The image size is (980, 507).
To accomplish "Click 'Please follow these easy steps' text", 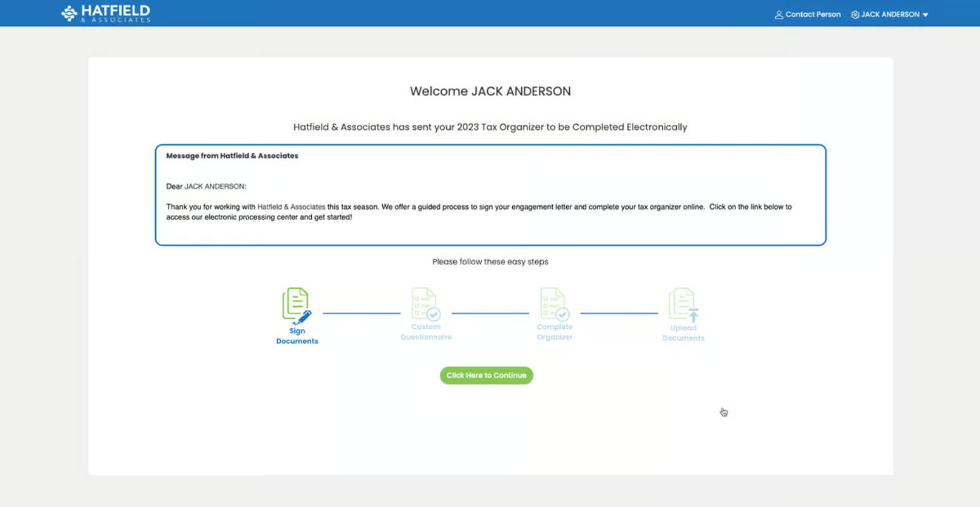I will tap(490, 262).
